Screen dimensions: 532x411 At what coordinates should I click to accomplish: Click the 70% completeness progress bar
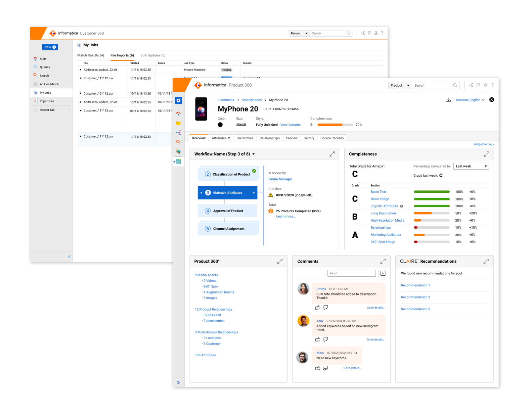335,125
